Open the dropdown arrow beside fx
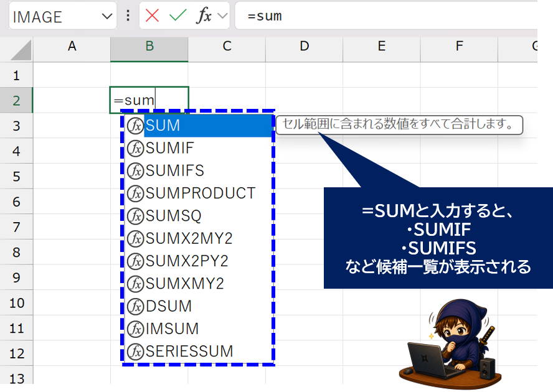 [222, 16]
